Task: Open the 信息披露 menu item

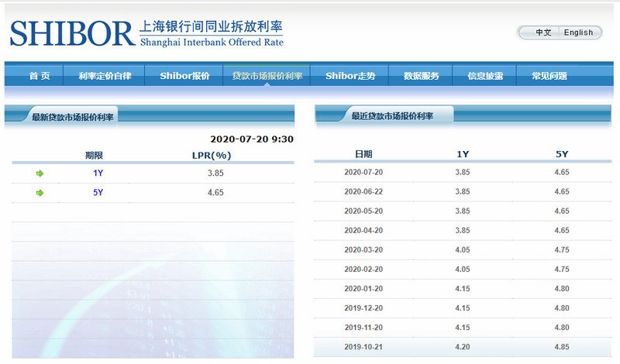Action: 485,76
